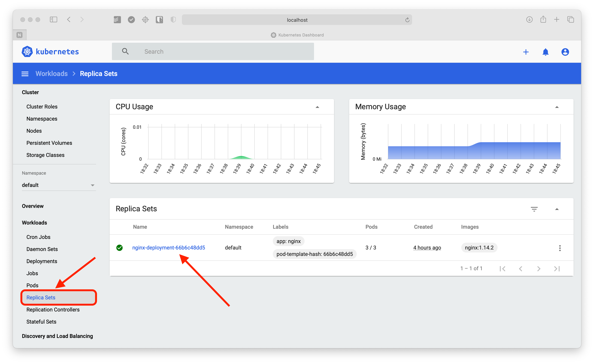594x364 pixels.
Task: Click the 4 hours ago timestamp
Action: click(427, 248)
